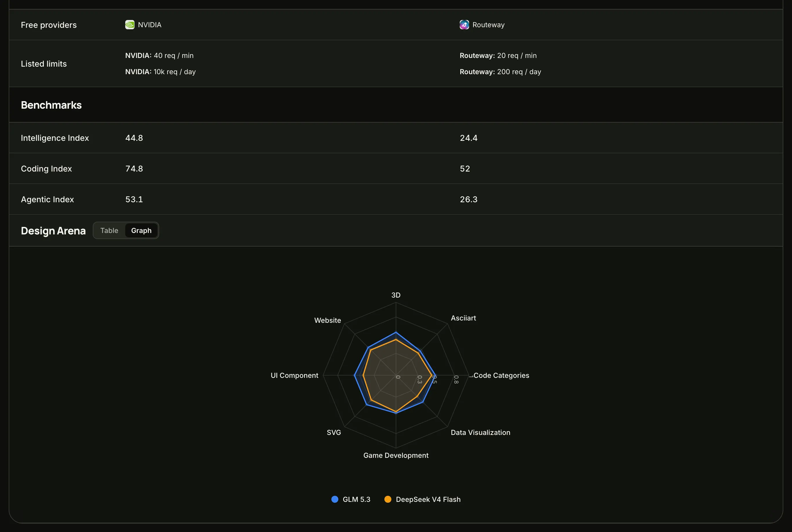792x532 pixels.
Task: Click the Code Categories axis label
Action: pyautogui.click(x=501, y=376)
